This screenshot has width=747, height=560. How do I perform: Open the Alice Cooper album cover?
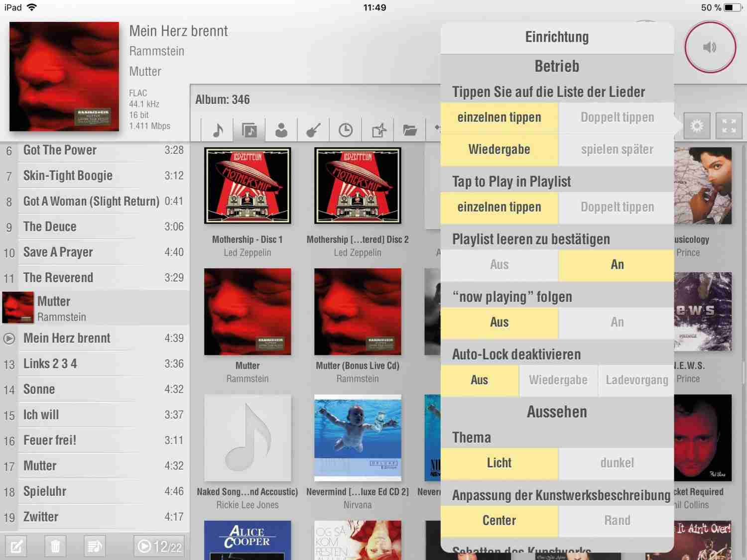point(248,540)
